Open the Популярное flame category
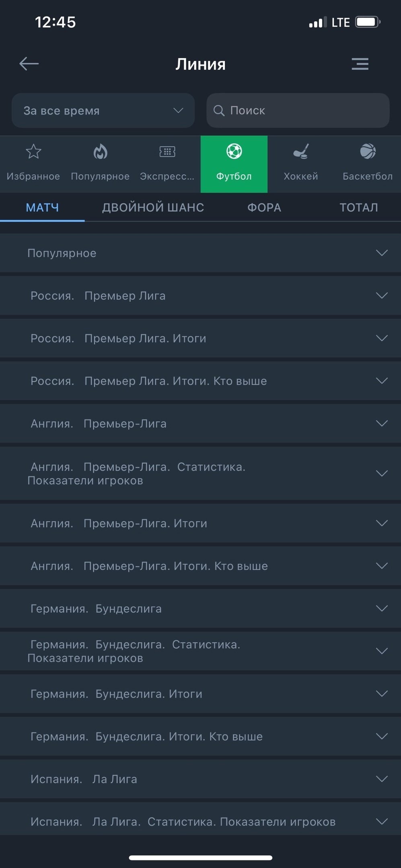Screen dimensions: 401x868 [100, 152]
